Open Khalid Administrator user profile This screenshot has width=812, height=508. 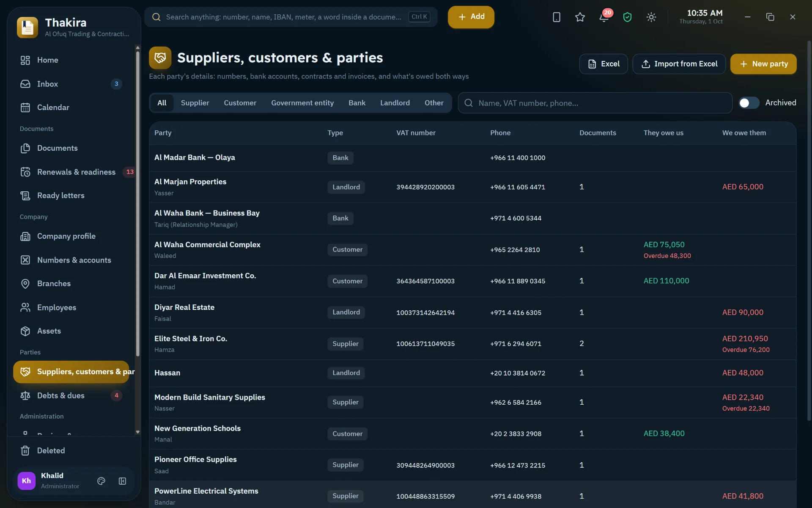(x=52, y=481)
